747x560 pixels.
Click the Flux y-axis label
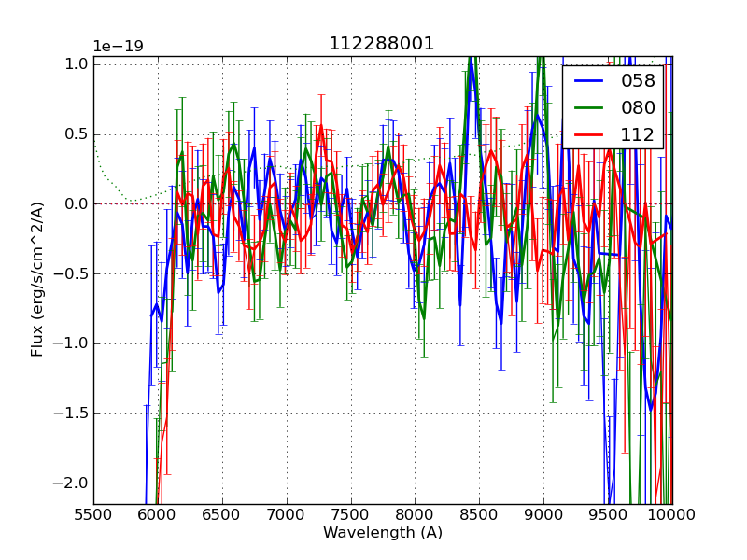(x=37, y=279)
